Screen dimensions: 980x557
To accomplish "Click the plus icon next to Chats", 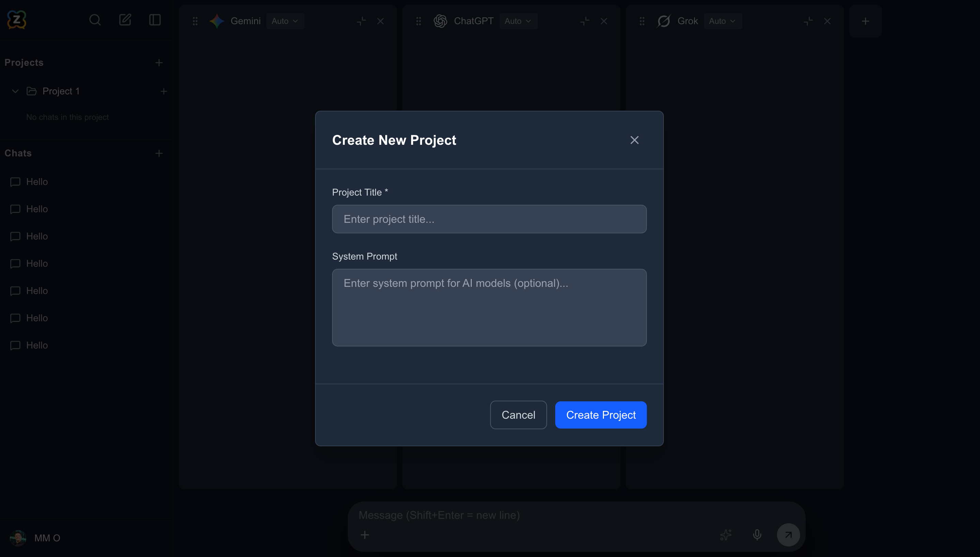I will [x=159, y=153].
